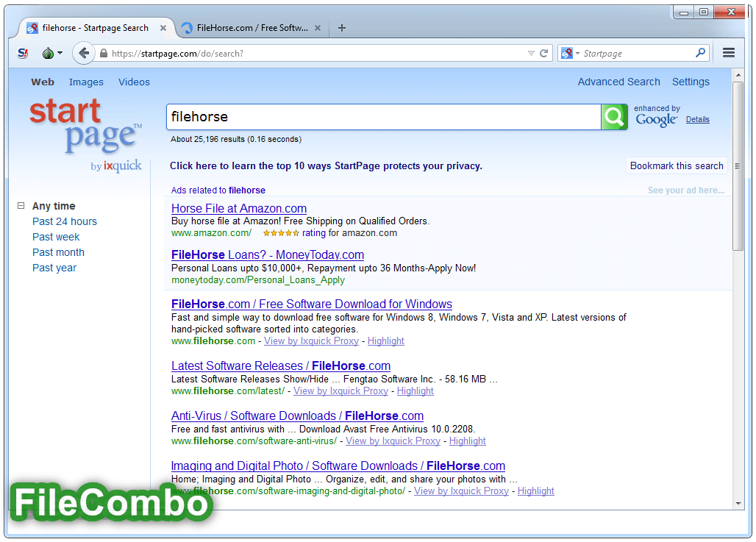Viewport: 756px width, 542px height.
Task: Open Latest Software Releases result
Action: tap(281, 366)
